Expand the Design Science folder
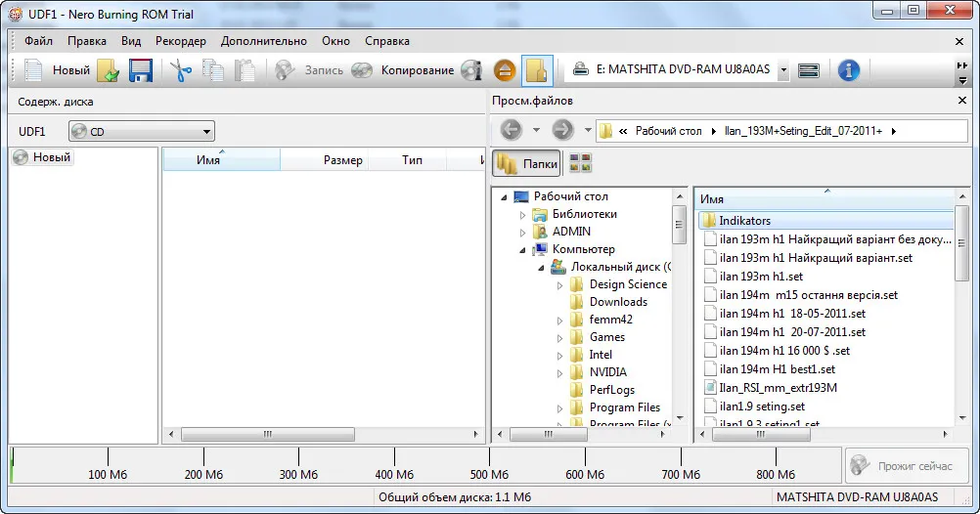Screen dimensions: 980x514 560,284
